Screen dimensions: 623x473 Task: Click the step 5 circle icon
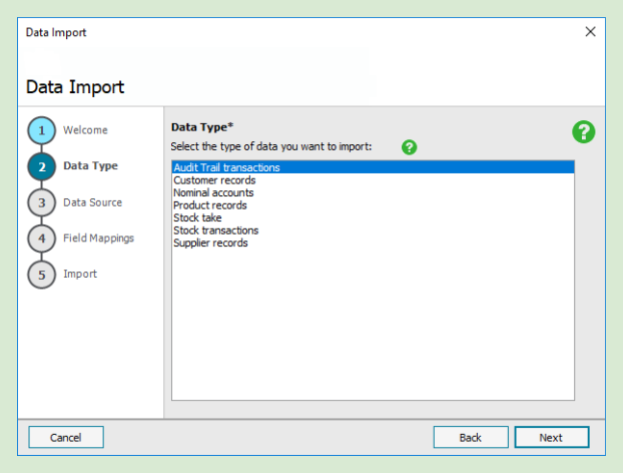pos(41,275)
